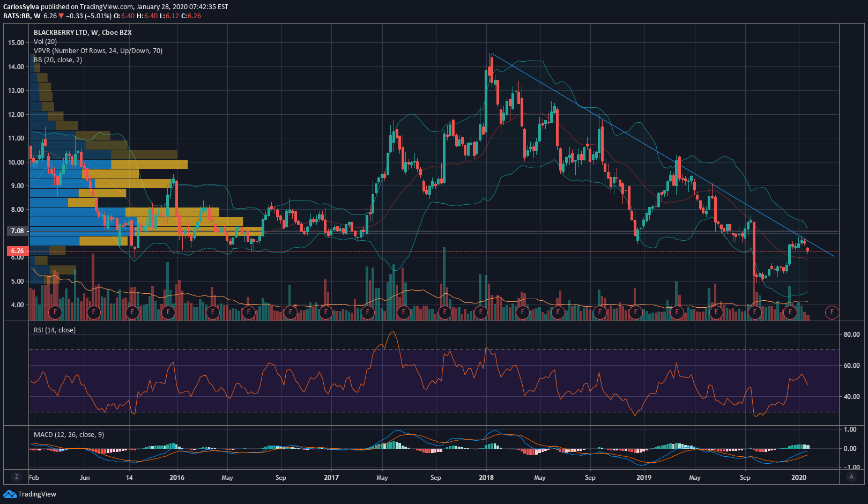Click the MACD (12, 26, close, 9) label
The height and width of the screenshot is (504, 868).
coord(69,434)
